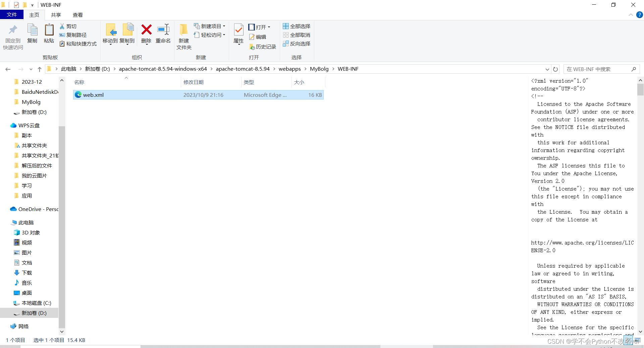Copy web.xml using the 复制 icon

(x=32, y=33)
